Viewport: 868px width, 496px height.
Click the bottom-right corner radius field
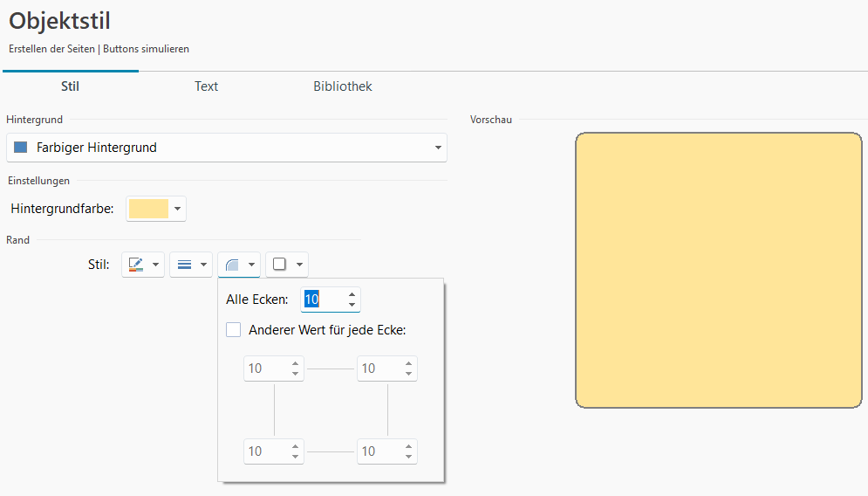click(379, 451)
